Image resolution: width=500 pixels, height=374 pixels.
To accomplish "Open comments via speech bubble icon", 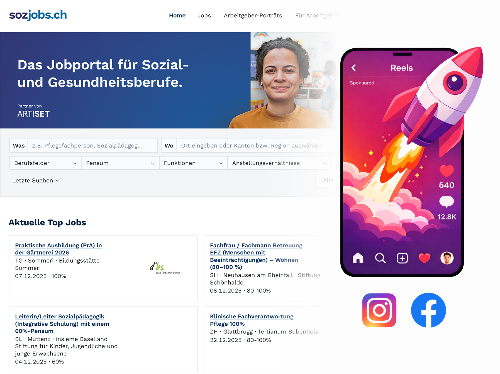I will [447, 202].
